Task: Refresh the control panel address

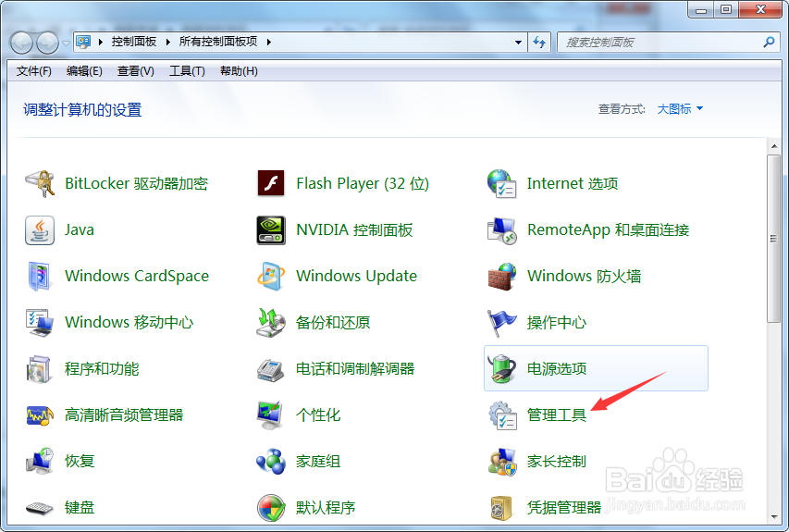Action: [539, 43]
